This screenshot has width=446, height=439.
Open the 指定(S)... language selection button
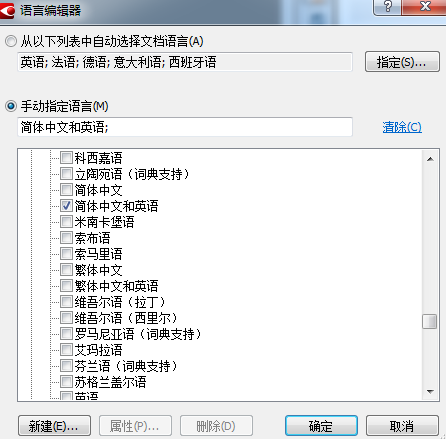click(x=402, y=62)
